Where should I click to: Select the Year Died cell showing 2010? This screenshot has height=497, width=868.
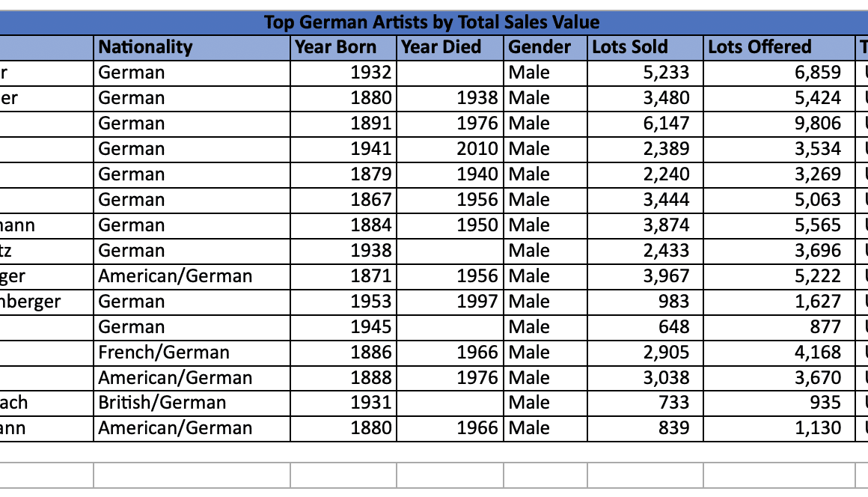(450, 149)
